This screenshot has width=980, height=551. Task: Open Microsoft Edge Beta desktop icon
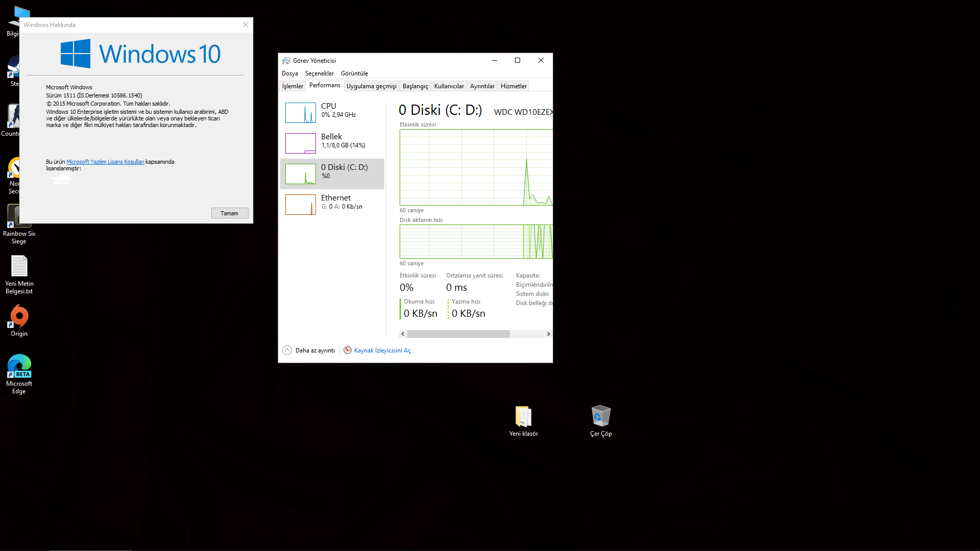pyautogui.click(x=19, y=367)
